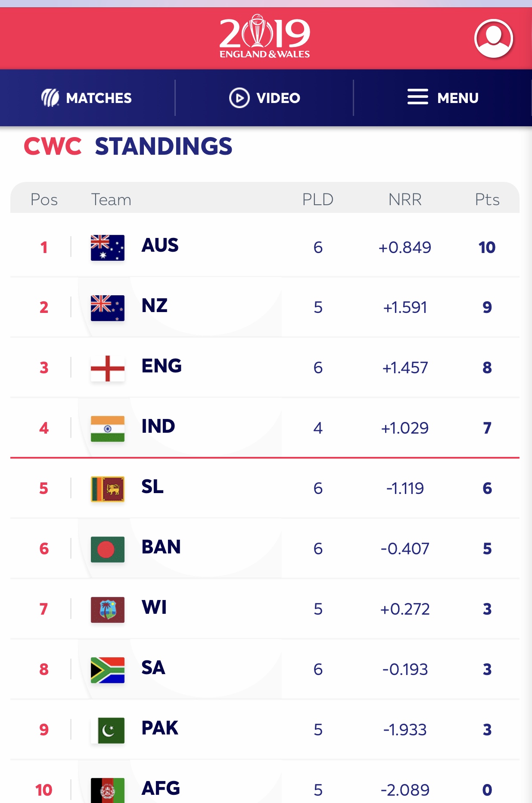532x803 pixels.
Task: Switch to the VIDEO tab
Action: pos(278,98)
